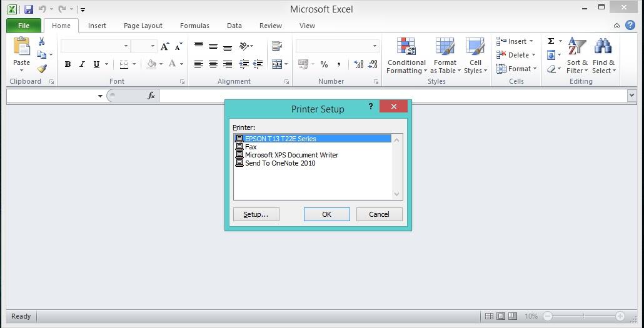Switch to Page Layout view in status bar

(501, 316)
